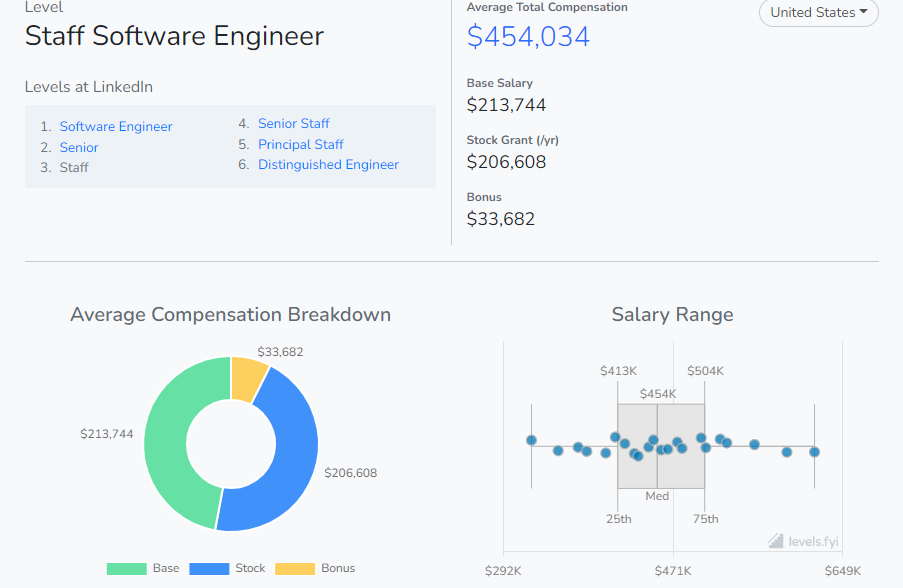Image resolution: width=903 pixels, height=588 pixels.
Task: Click the Base Salary label
Action: [x=499, y=83]
